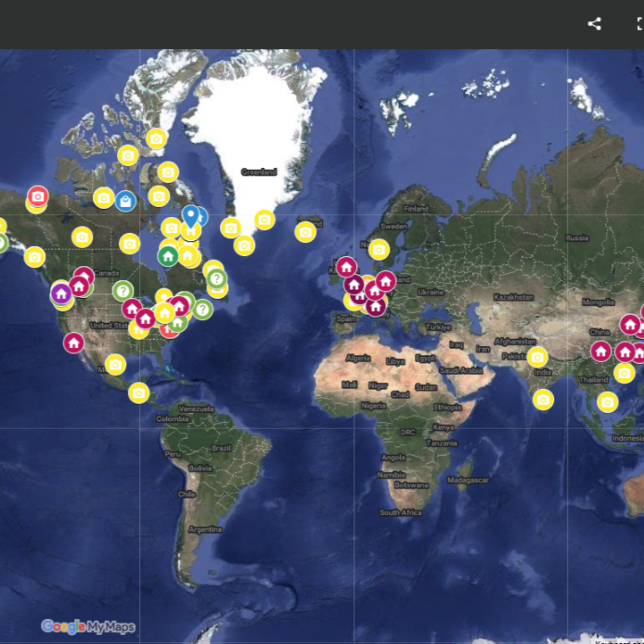Screen dimensions: 644x644
Task: Open the magenta house marker over the British Isles
Action: tap(346, 267)
